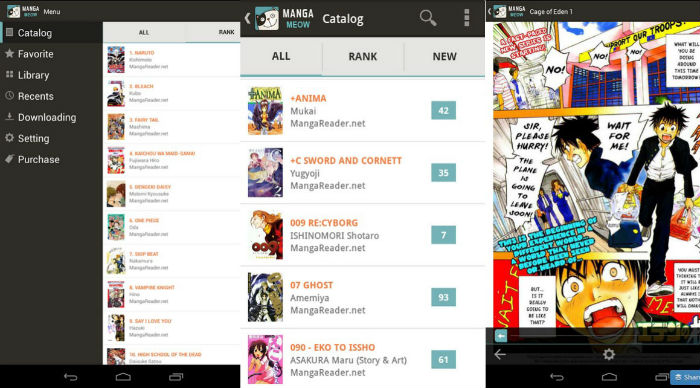This screenshot has height=388, width=700.
Task: Click the +ANIMA cover thumbnail
Action: click(265, 110)
